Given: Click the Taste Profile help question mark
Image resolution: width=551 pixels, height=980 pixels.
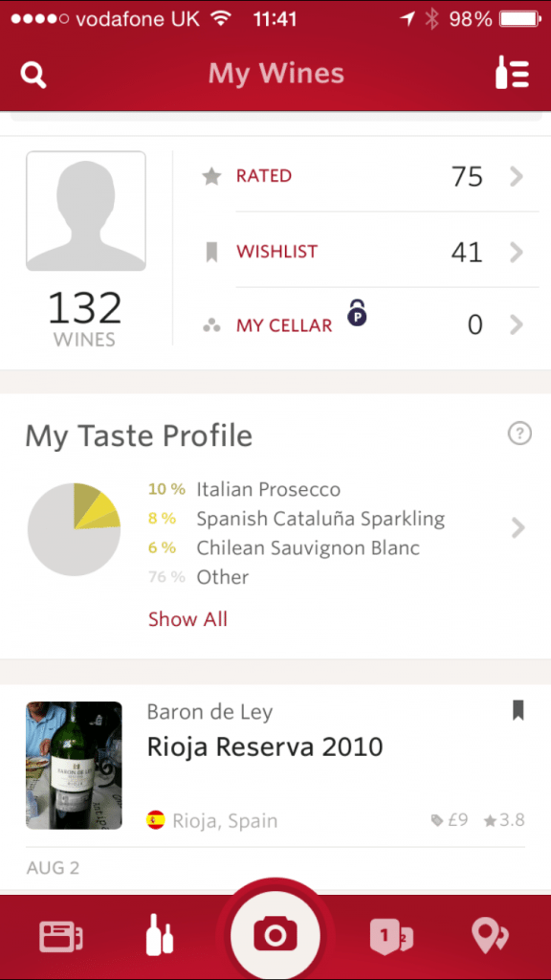Looking at the screenshot, I should pos(519,434).
